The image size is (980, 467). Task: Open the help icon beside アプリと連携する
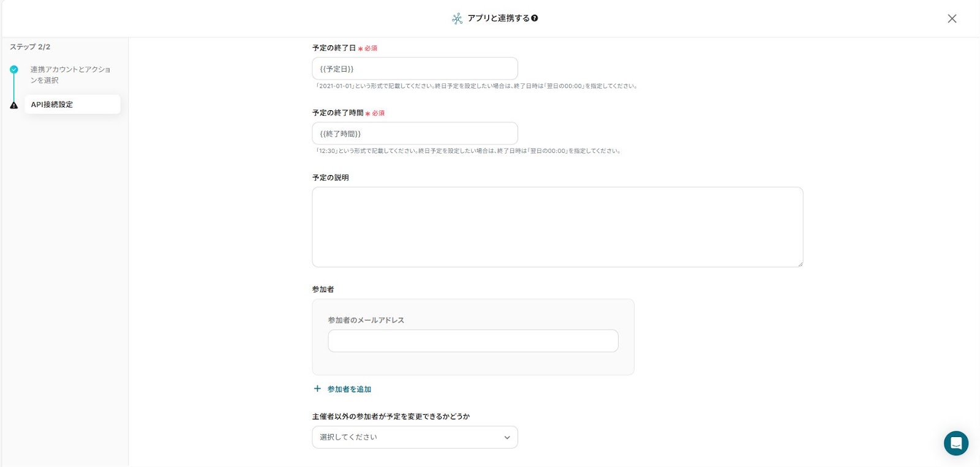click(535, 18)
